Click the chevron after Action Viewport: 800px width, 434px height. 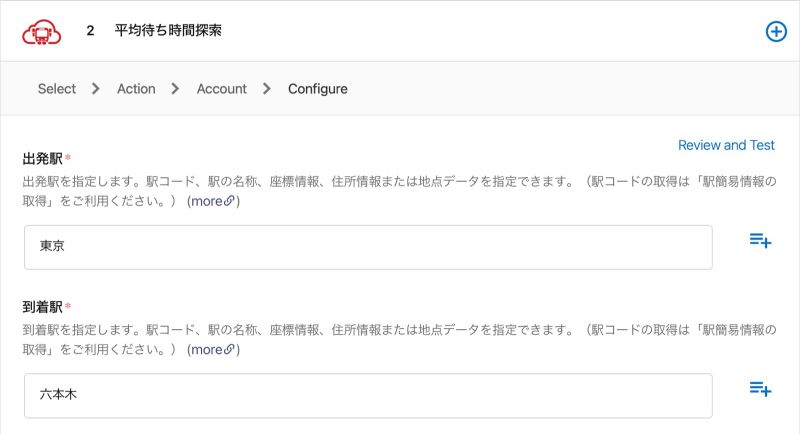pyautogui.click(x=175, y=89)
